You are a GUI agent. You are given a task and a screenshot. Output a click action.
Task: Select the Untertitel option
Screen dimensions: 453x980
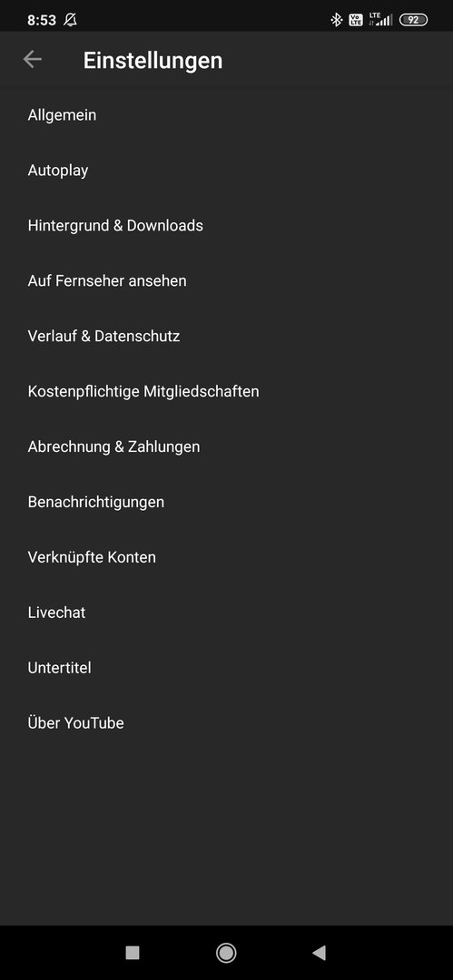click(x=227, y=668)
